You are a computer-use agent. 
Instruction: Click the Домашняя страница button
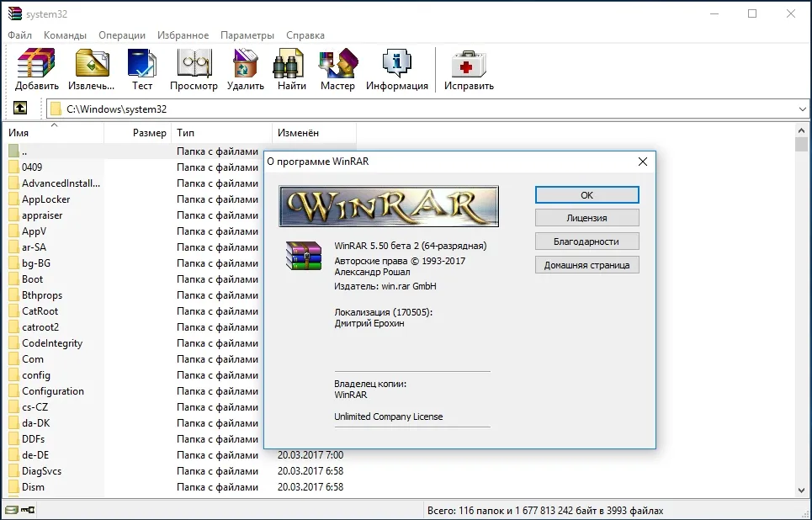[586, 265]
